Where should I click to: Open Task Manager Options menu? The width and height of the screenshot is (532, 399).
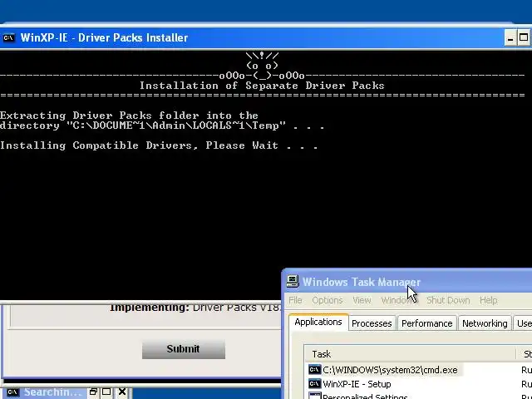pos(328,300)
